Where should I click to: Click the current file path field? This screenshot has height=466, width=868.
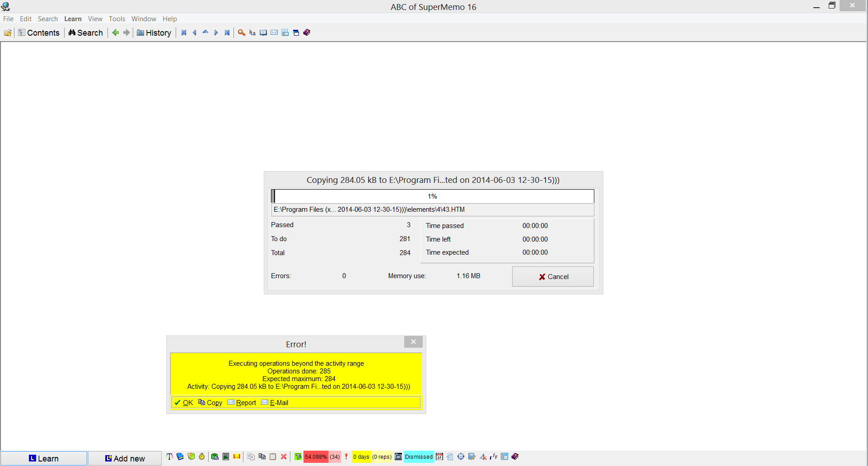(x=433, y=210)
